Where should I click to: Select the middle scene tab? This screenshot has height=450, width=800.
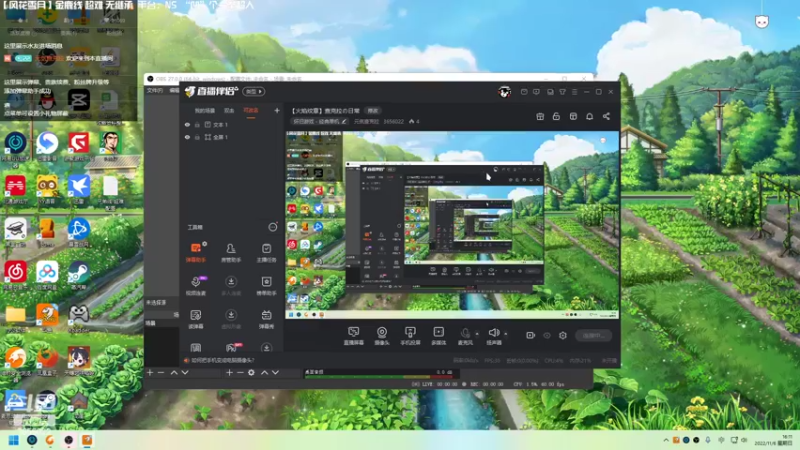click(229, 111)
